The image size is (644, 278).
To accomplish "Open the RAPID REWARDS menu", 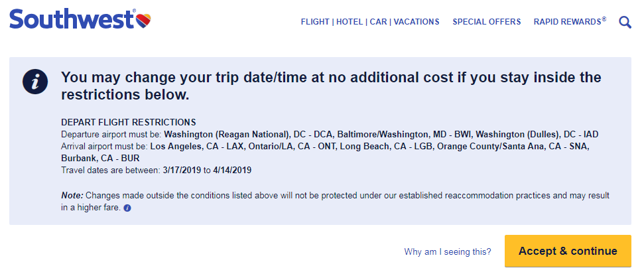I will tap(570, 21).
